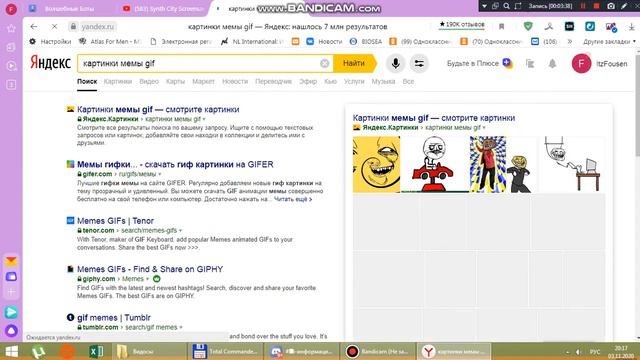
Task: Switch to Музыка search tab
Action: (x=383, y=82)
